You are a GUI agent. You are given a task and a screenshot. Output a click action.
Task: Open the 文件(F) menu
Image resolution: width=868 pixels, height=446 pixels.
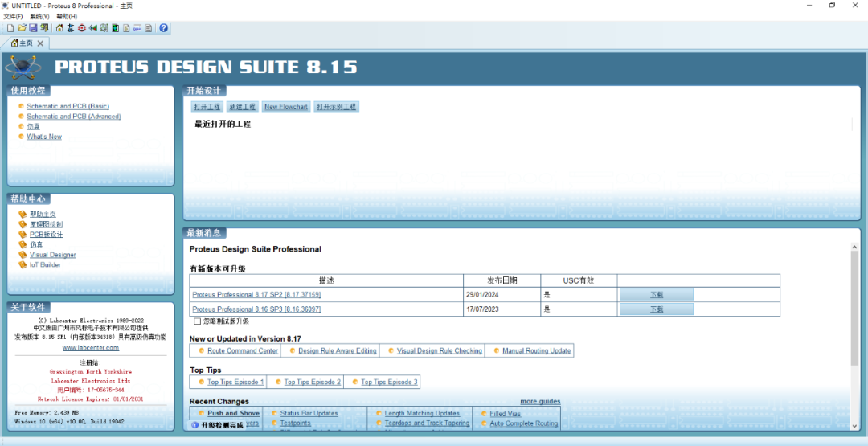click(14, 17)
